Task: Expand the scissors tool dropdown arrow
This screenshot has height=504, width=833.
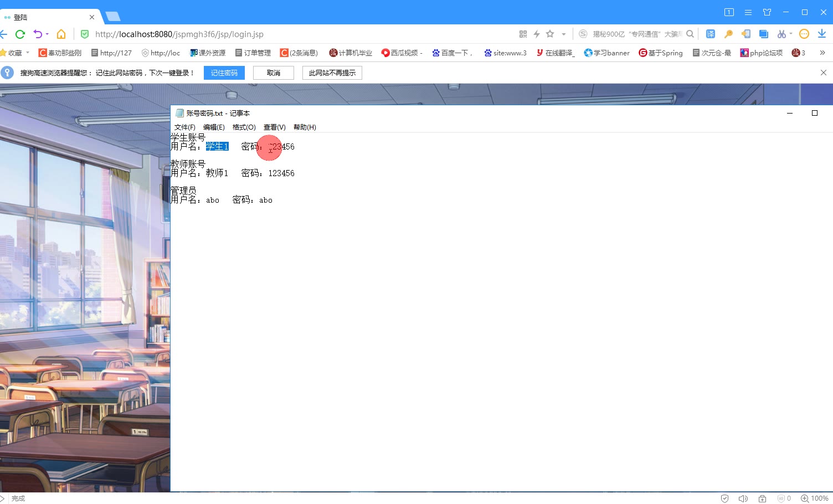Action: coord(791,34)
